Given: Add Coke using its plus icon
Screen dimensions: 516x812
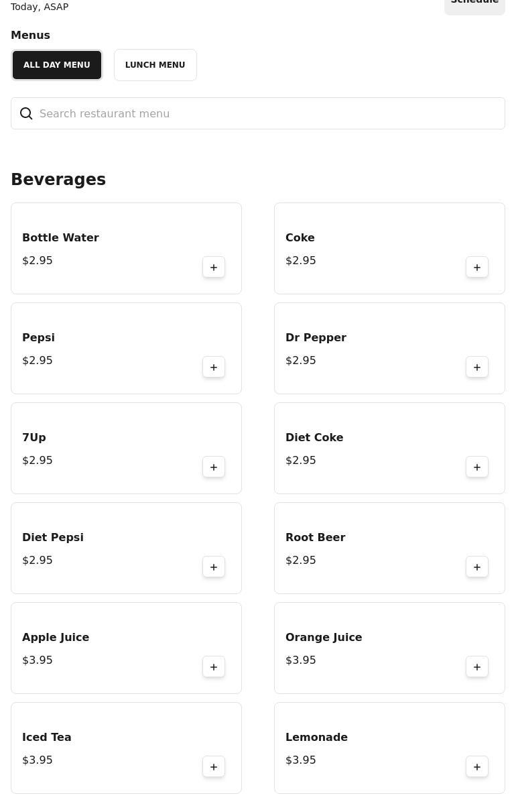Looking at the screenshot, I should (477, 268).
